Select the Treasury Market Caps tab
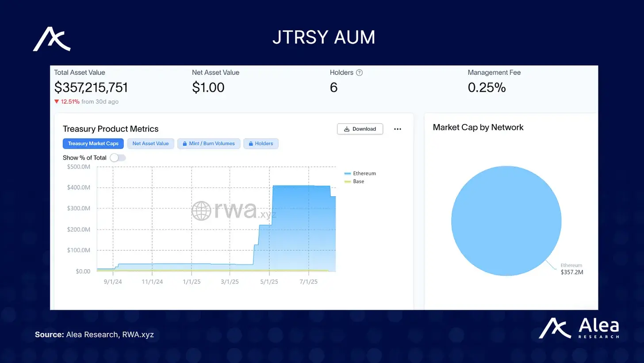The width and height of the screenshot is (644, 363). click(x=93, y=144)
